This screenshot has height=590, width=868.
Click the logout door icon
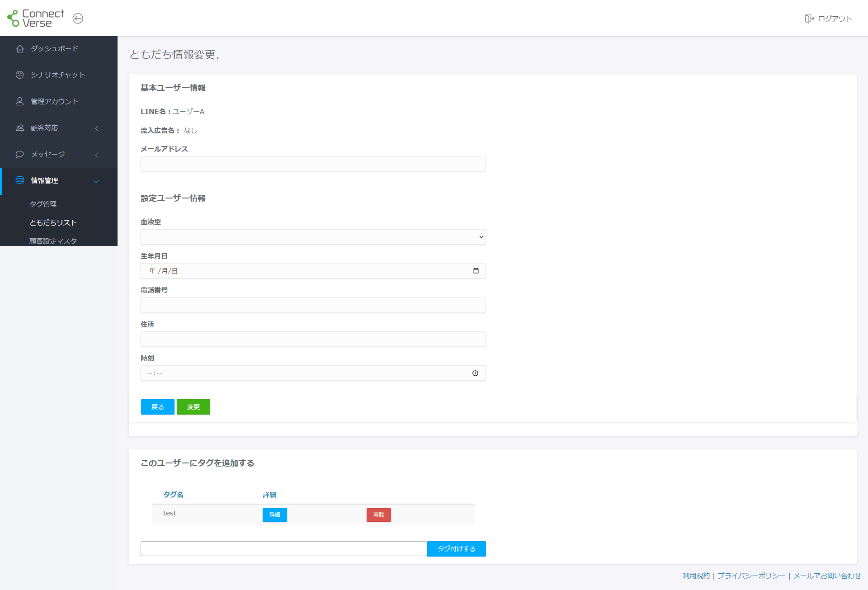[x=809, y=19]
